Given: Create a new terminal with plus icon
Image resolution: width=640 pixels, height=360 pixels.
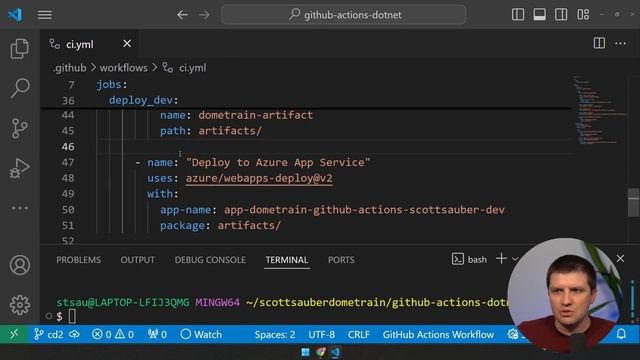Looking at the screenshot, I should coord(501,259).
